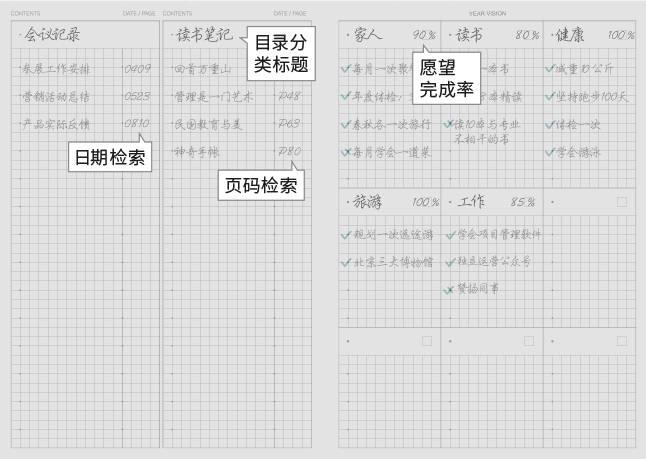
Task: Click the 100% completion rate beside 健康
Action: [x=621, y=35]
